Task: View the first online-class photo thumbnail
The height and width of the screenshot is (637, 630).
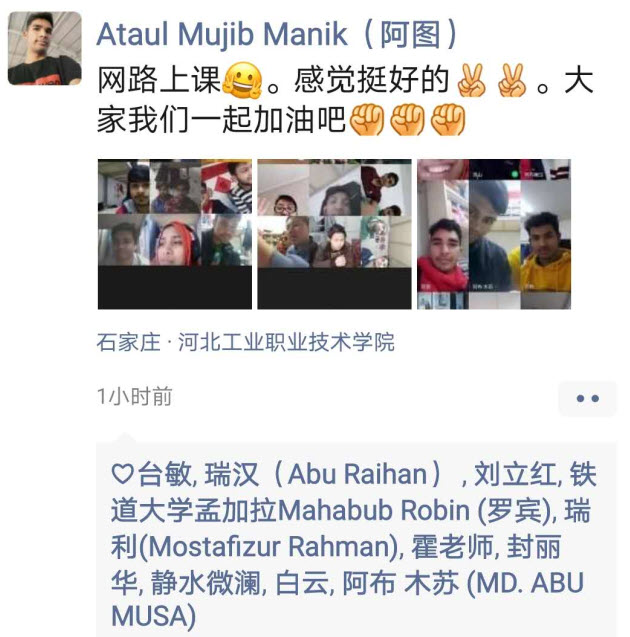Action: (175, 234)
